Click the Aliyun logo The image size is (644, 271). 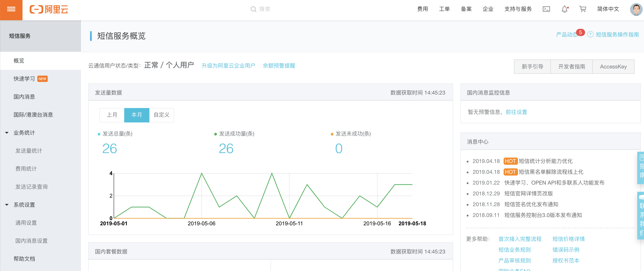click(49, 9)
